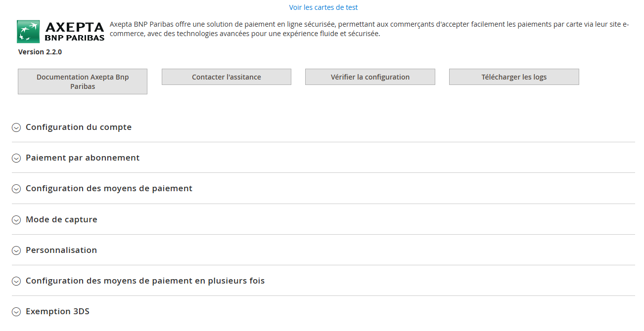Click Télécharger les logs button

[x=514, y=77]
